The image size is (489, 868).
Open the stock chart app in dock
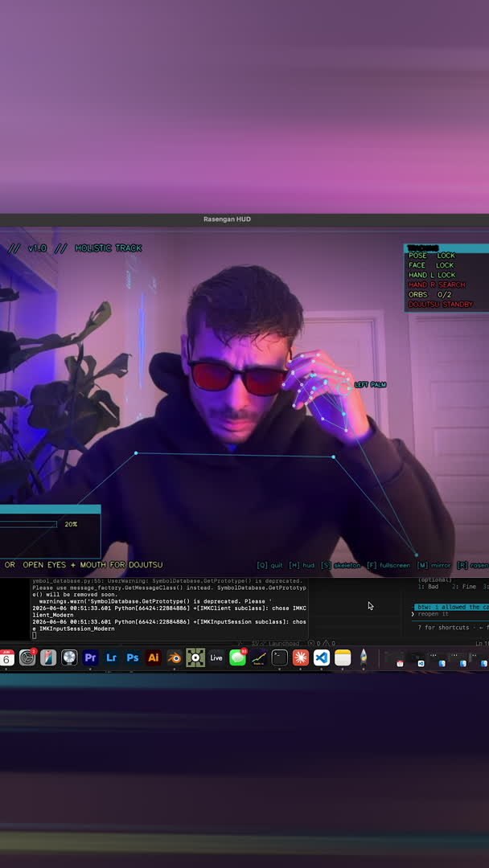click(x=259, y=657)
